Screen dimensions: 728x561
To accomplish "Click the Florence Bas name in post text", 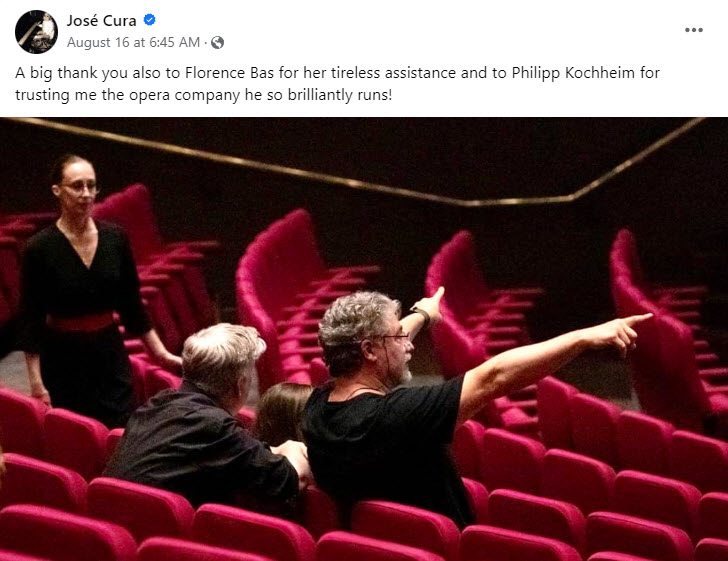I will [230, 73].
